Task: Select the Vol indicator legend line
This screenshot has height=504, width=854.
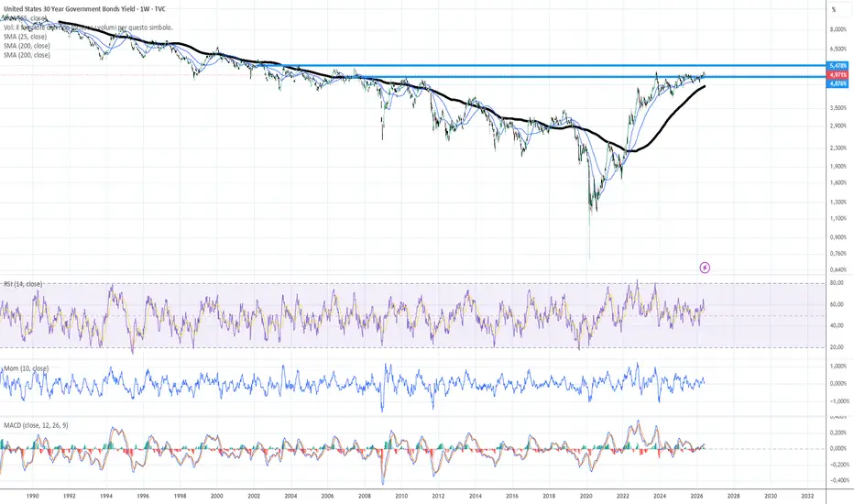Action: coord(88,27)
